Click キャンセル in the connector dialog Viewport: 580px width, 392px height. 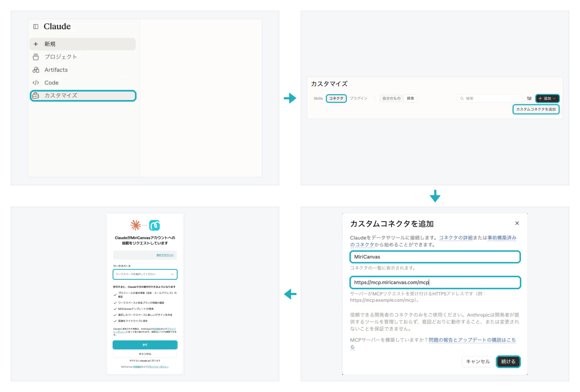point(478,361)
